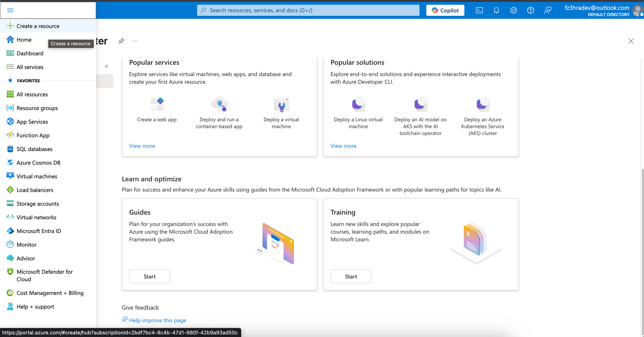The width and height of the screenshot is (644, 337).
Task: Click the Help + support person icon
Action: pos(10,306)
